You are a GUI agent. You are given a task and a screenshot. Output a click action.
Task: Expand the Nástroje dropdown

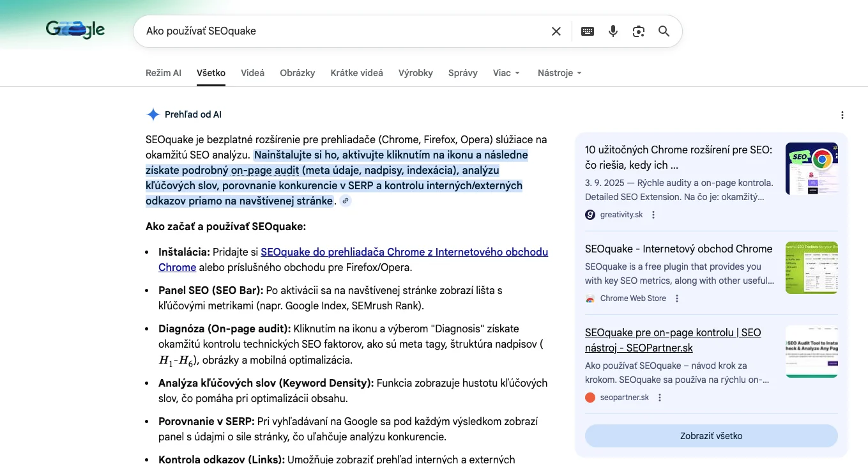[x=560, y=73]
